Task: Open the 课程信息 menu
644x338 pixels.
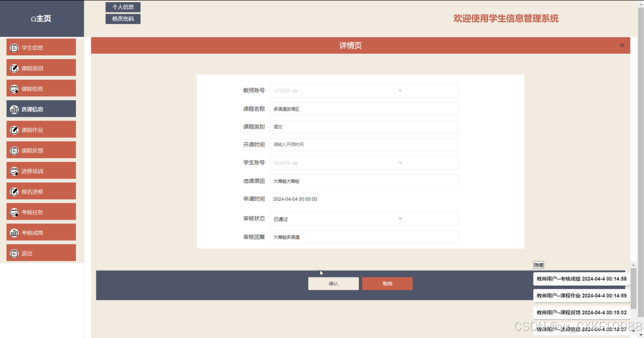Action: pos(41,89)
